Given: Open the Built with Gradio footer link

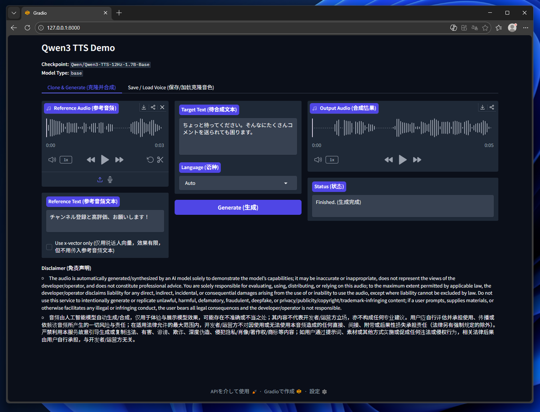Looking at the screenshot, I should [283, 392].
